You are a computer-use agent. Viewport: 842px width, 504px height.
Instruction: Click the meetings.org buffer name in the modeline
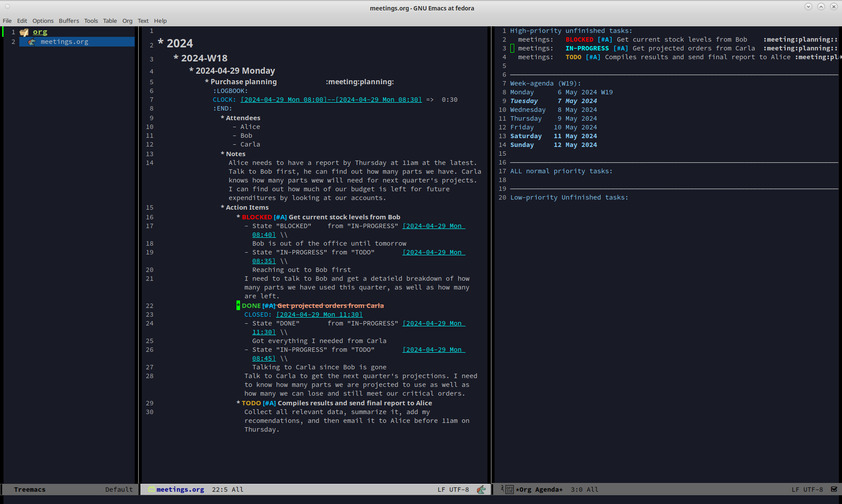(180, 489)
